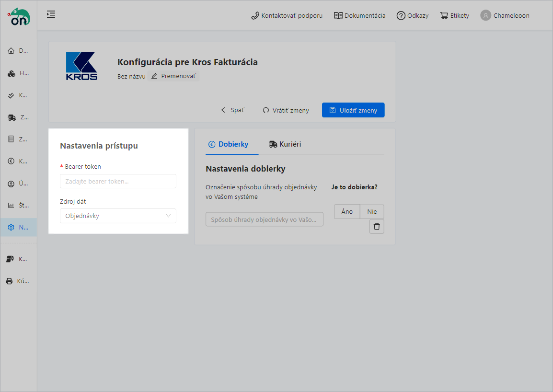Open the Dokumentácia link
Screen dimensions: 553x392
pyautogui.click(x=359, y=15)
